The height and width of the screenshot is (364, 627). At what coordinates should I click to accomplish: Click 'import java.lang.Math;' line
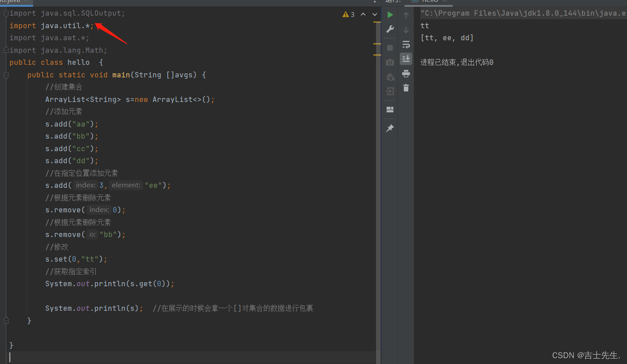click(x=59, y=50)
